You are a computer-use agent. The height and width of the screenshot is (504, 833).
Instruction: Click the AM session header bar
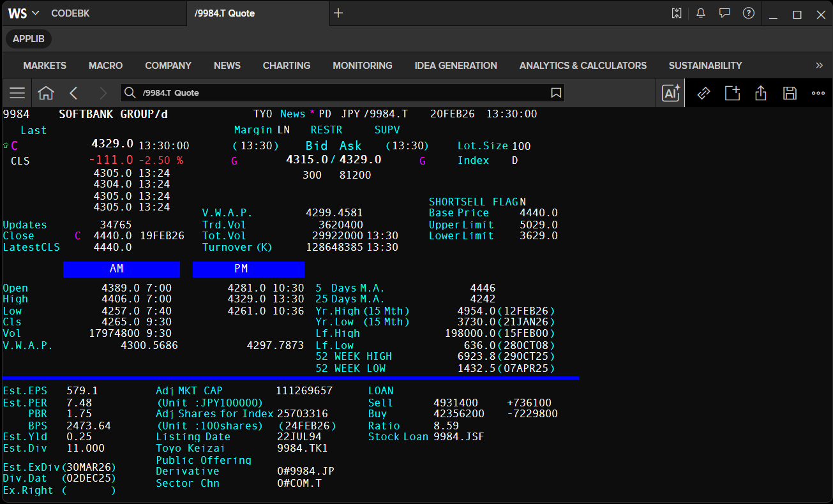pyautogui.click(x=121, y=269)
